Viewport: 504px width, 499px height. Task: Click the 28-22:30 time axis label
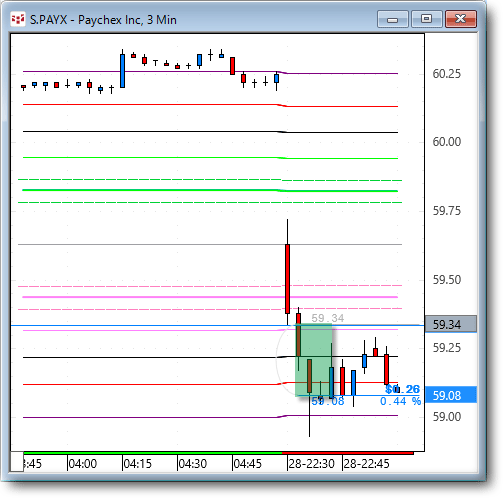(x=311, y=464)
